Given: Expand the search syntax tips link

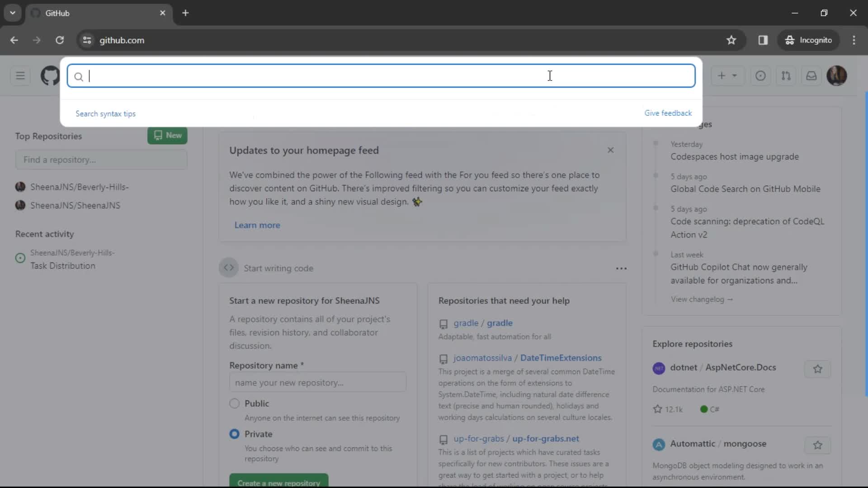Looking at the screenshot, I should [105, 114].
